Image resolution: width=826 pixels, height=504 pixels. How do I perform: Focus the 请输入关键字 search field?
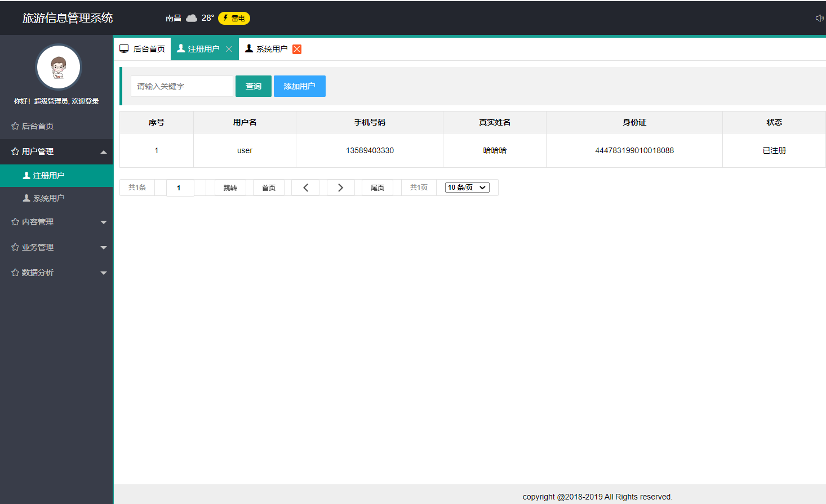(x=182, y=86)
